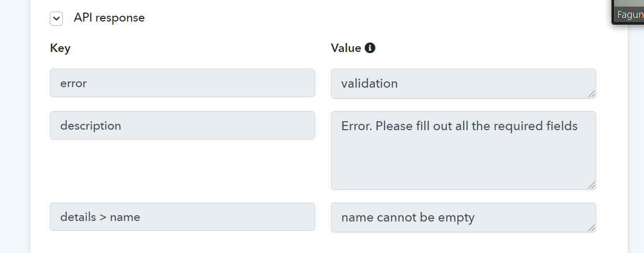Image resolution: width=644 pixels, height=253 pixels.
Task: Click the 'API response' section heading
Action: pyautogui.click(x=109, y=18)
